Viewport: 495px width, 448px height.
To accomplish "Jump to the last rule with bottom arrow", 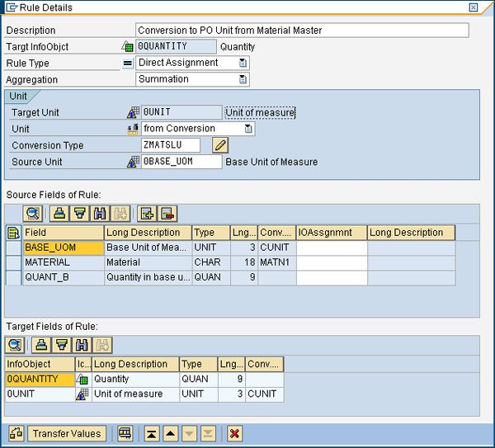I will tap(208, 433).
